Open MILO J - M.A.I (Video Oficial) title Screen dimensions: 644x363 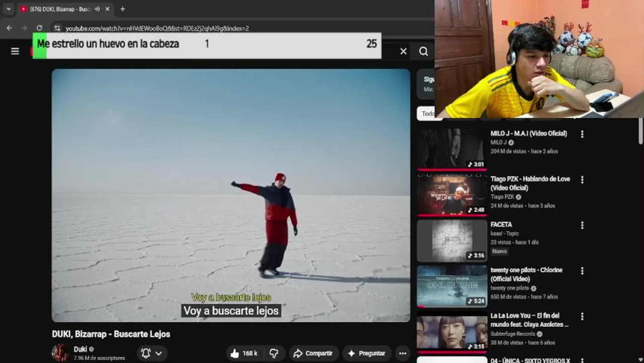pyautogui.click(x=529, y=134)
